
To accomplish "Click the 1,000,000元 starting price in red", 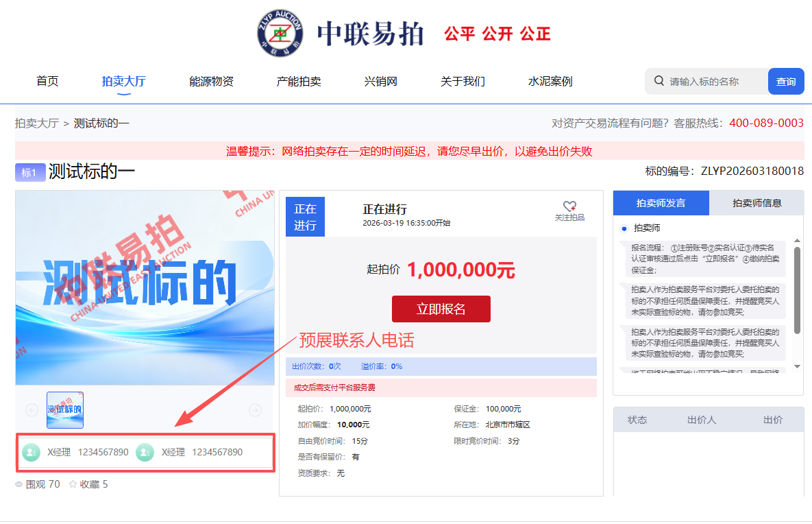I will [x=461, y=270].
